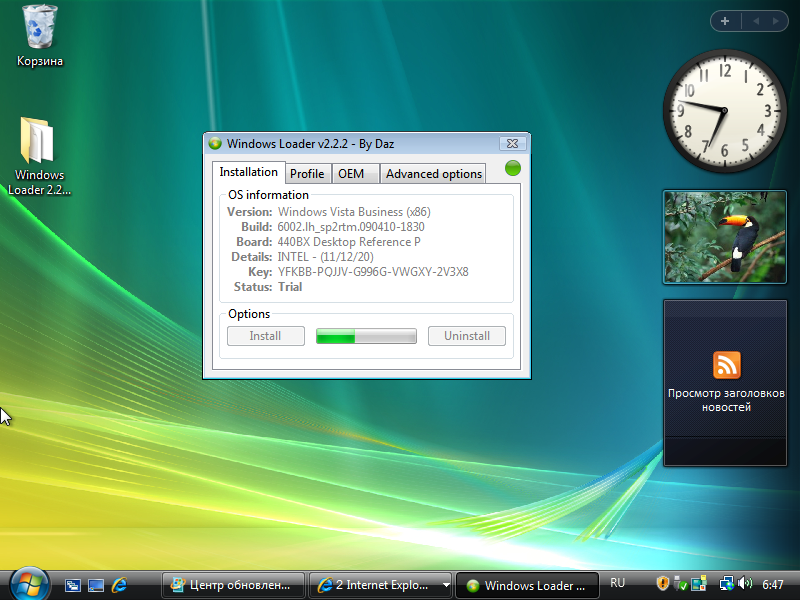This screenshot has height=600, width=800.
Task: Click the RSS feed icon in sidebar gadget
Action: pyautogui.click(x=726, y=365)
